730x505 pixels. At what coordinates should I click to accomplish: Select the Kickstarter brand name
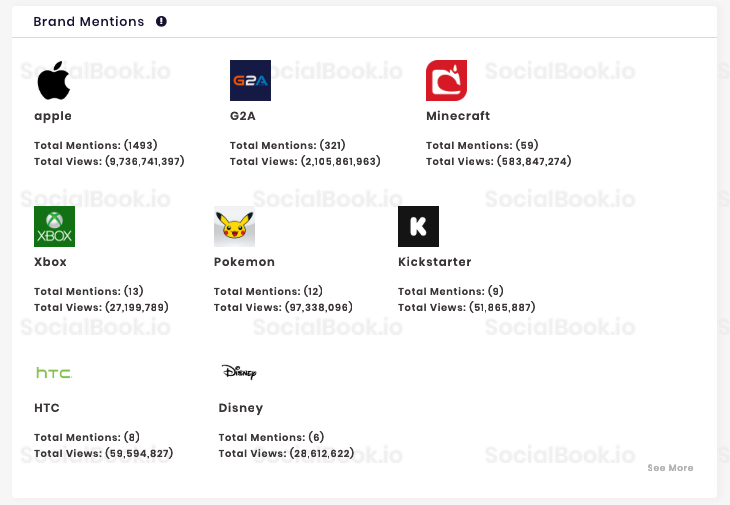coord(434,262)
